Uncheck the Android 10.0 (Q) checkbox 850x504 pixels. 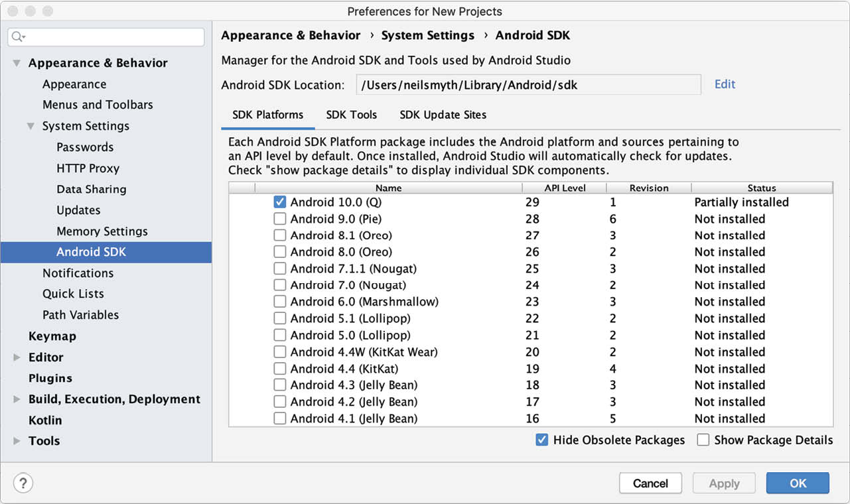(280, 202)
